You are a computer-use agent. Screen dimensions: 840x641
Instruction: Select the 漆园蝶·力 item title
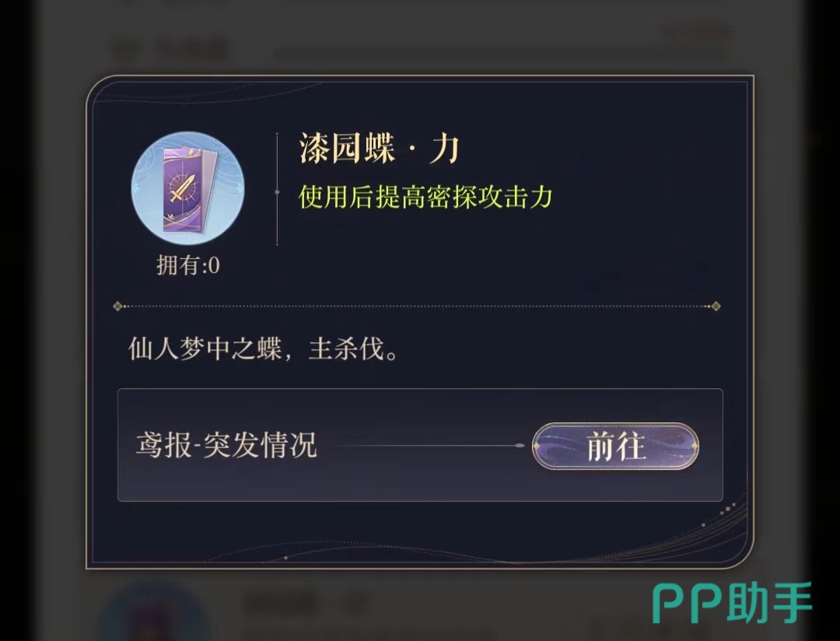(x=380, y=149)
